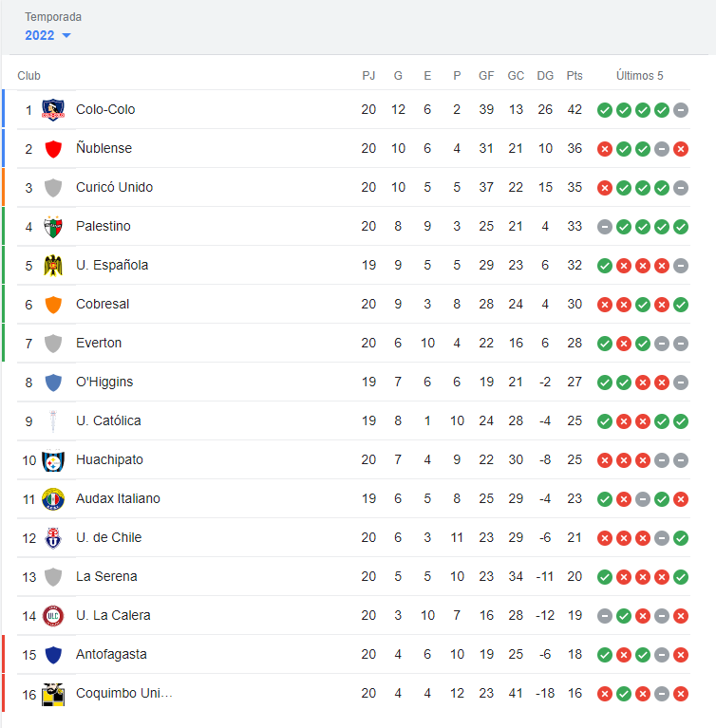Click the Huachipato club crest
Screen dimensions: 716x728
point(53,460)
